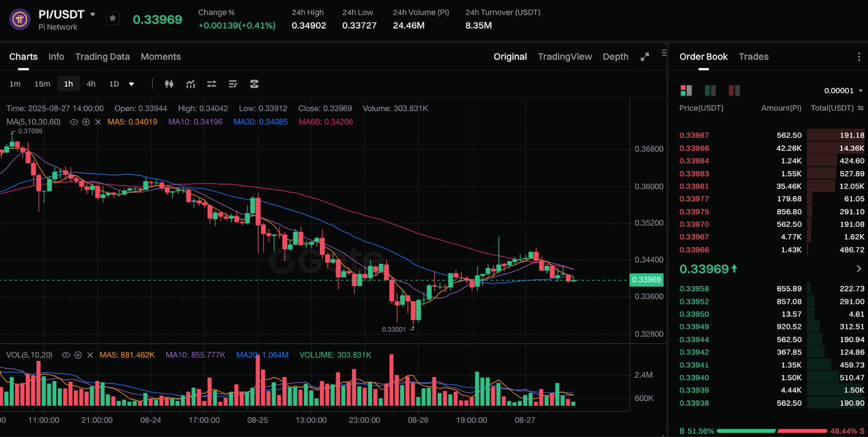
Task: Click the sell ratio 48.44% S label
Action: click(847, 431)
